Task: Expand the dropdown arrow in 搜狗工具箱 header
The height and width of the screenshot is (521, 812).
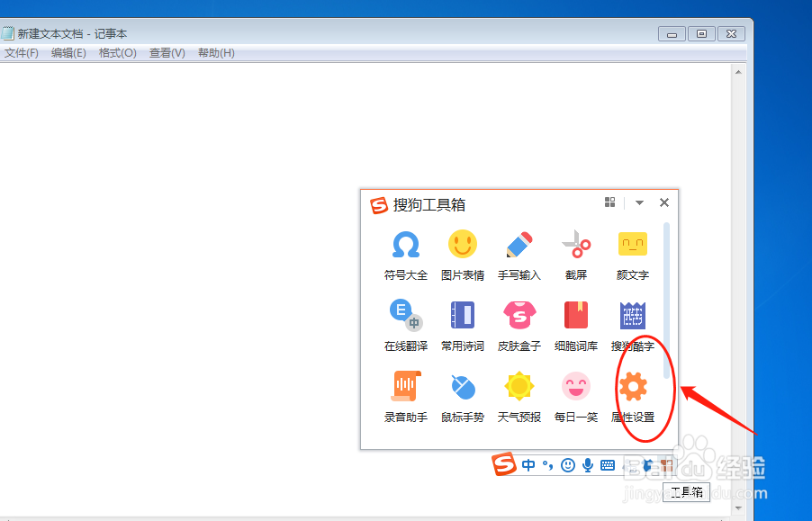Action: point(639,202)
